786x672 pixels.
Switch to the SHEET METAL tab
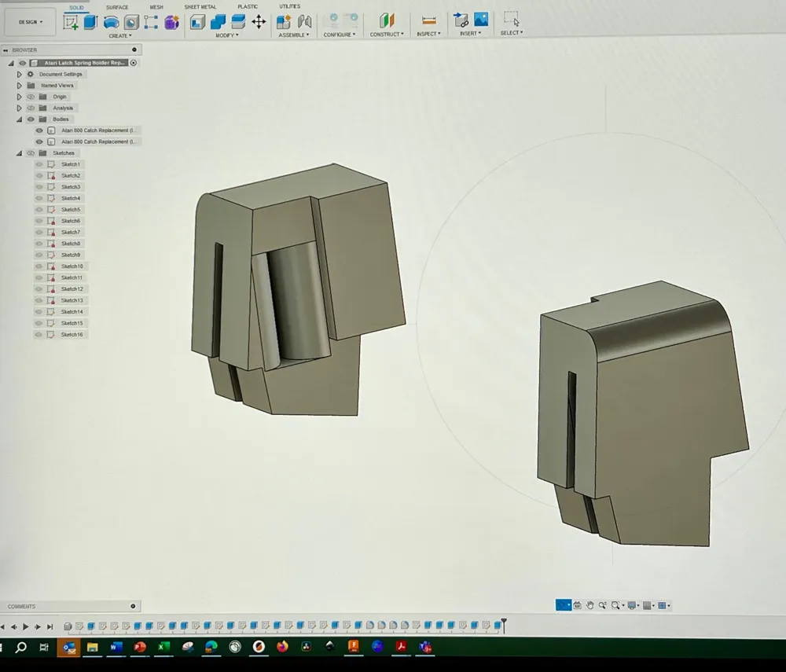coord(200,7)
